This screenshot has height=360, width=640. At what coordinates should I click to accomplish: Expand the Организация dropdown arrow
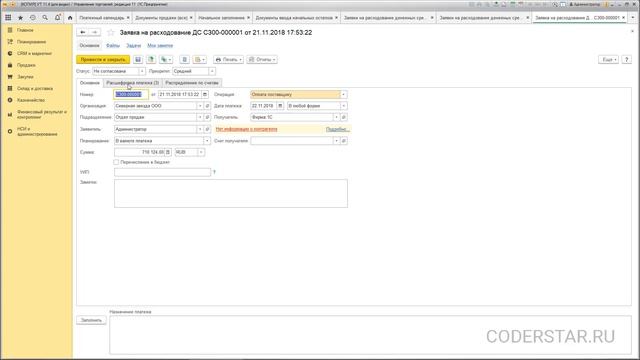(200, 106)
